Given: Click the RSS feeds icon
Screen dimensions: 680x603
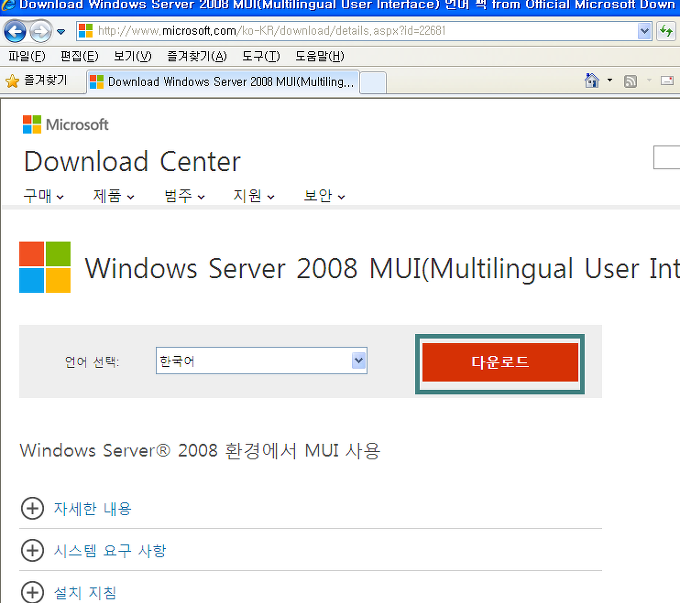Looking at the screenshot, I should point(630,81).
